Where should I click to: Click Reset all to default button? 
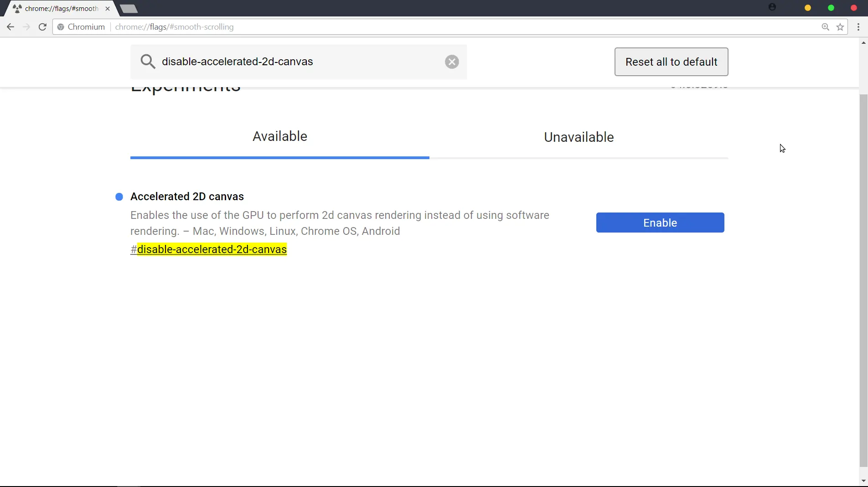[x=671, y=62]
